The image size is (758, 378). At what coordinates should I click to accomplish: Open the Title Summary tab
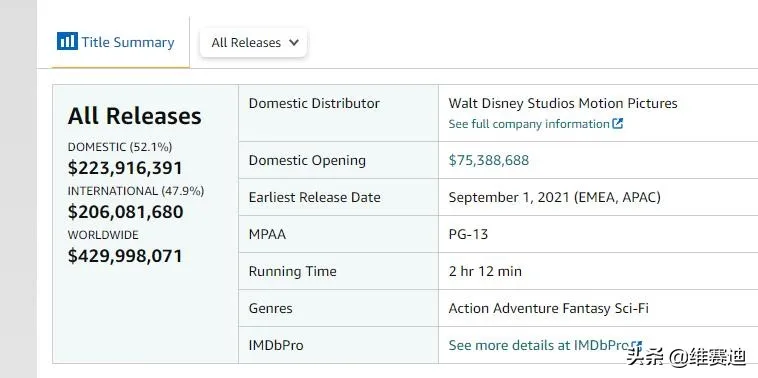coord(115,42)
